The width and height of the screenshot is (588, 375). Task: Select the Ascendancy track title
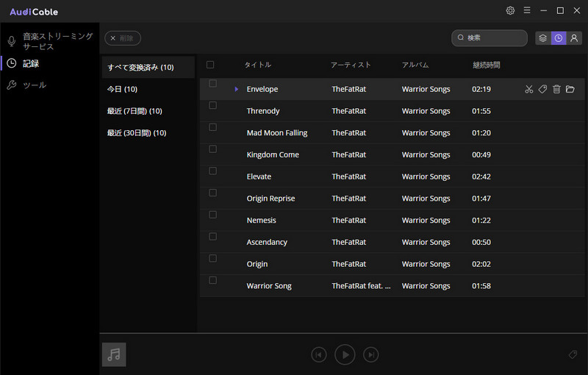(267, 242)
